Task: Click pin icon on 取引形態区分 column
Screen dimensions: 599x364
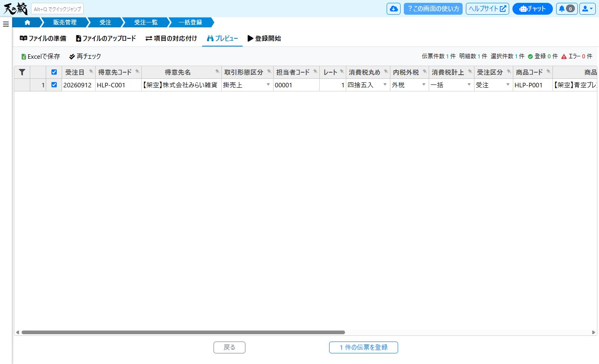Action: 269,71
